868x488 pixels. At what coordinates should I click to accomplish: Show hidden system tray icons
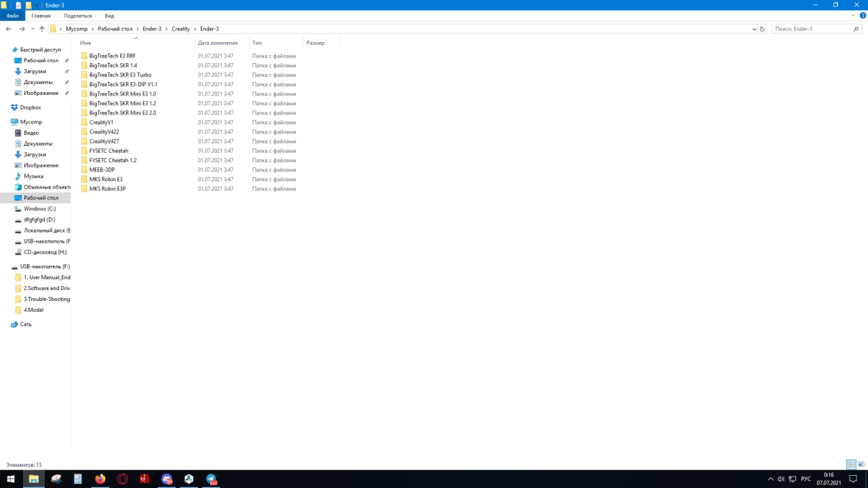click(771, 479)
